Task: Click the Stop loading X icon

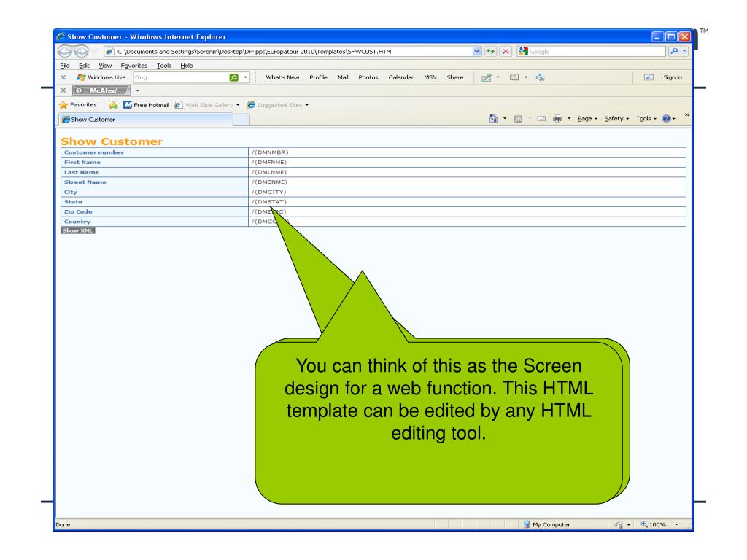Action: coord(506,52)
